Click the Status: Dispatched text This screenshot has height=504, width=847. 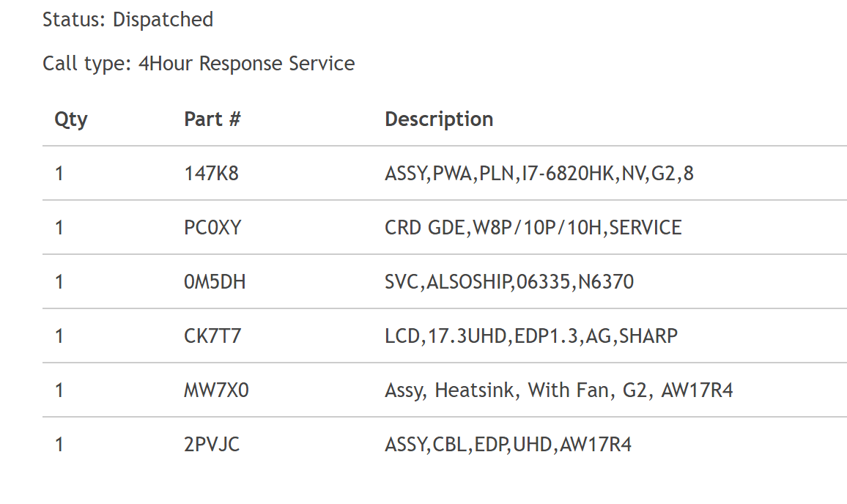pos(128,20)
